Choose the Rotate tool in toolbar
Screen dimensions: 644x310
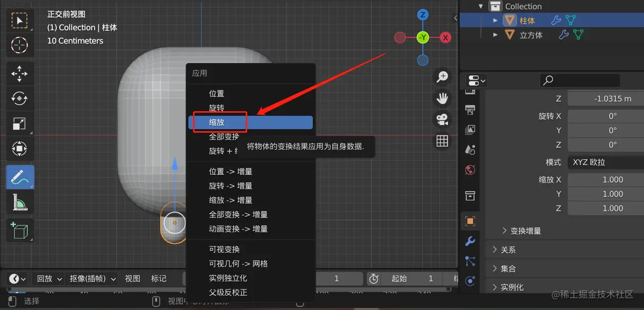pyautogui.click(x=19, y=98)
